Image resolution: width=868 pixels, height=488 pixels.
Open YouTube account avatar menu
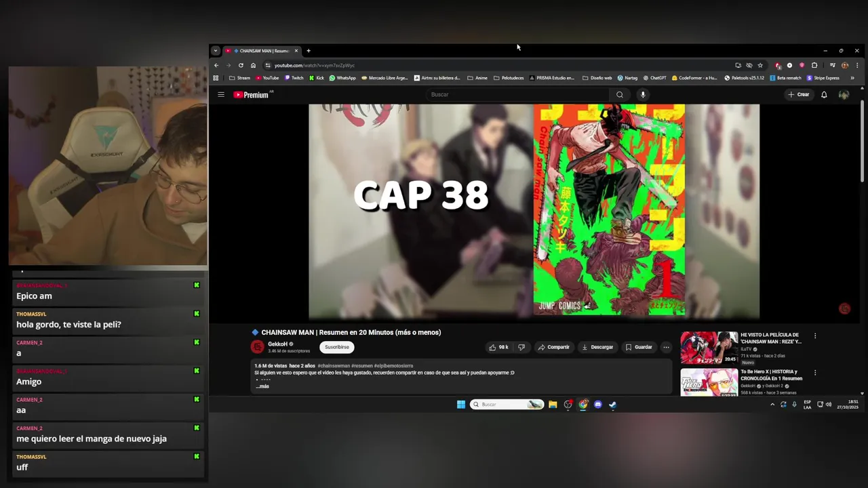point(844,95)
